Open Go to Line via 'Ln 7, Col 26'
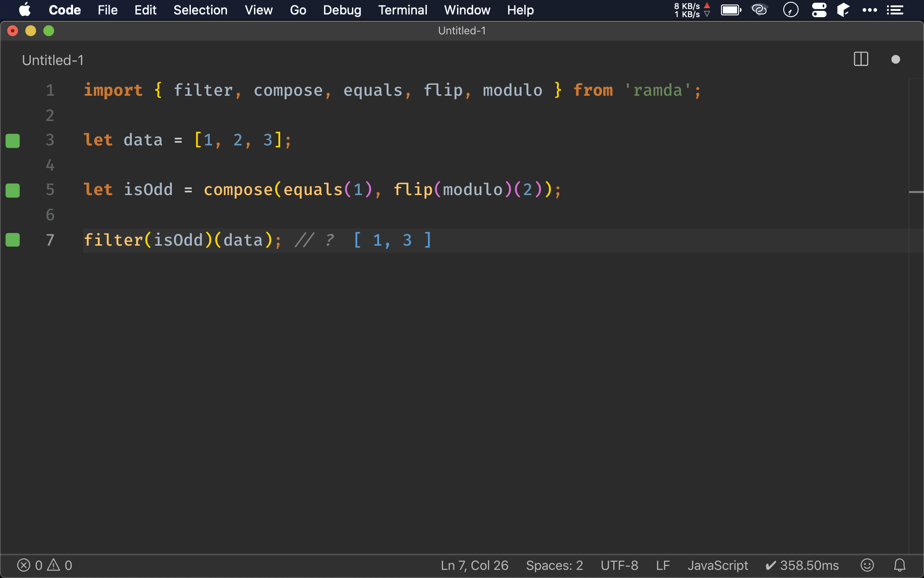This screenshot has width=924, height=578. click(474, 565)
